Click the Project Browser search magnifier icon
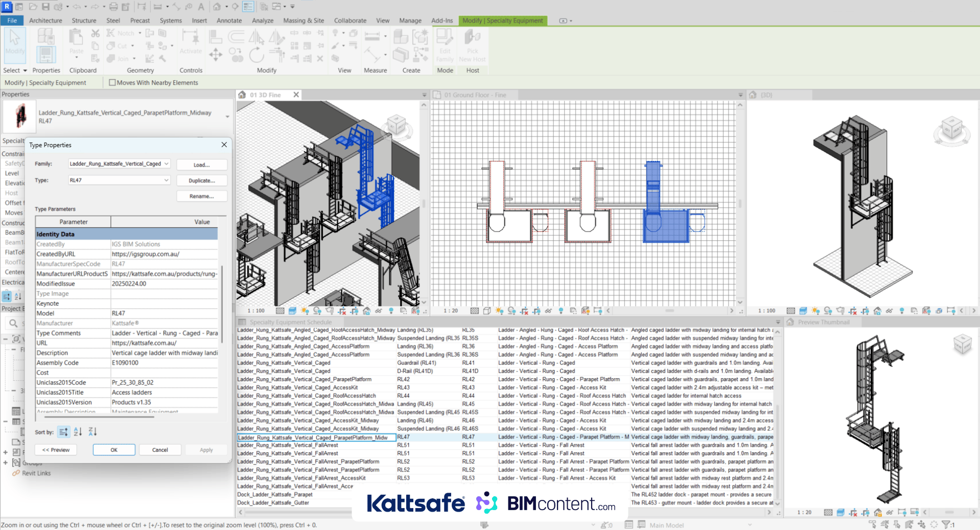Viewport: 980px width, 530px height. (x=13, y=323)
